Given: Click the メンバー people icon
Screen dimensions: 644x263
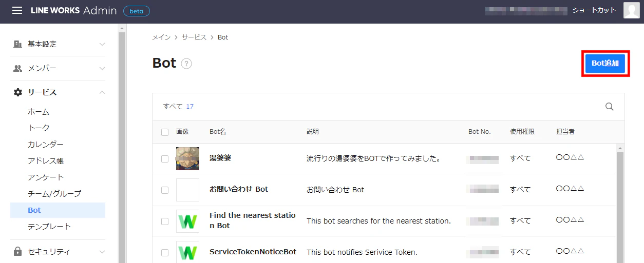Looking at the screenshot, I should click(x=17, y=68).
